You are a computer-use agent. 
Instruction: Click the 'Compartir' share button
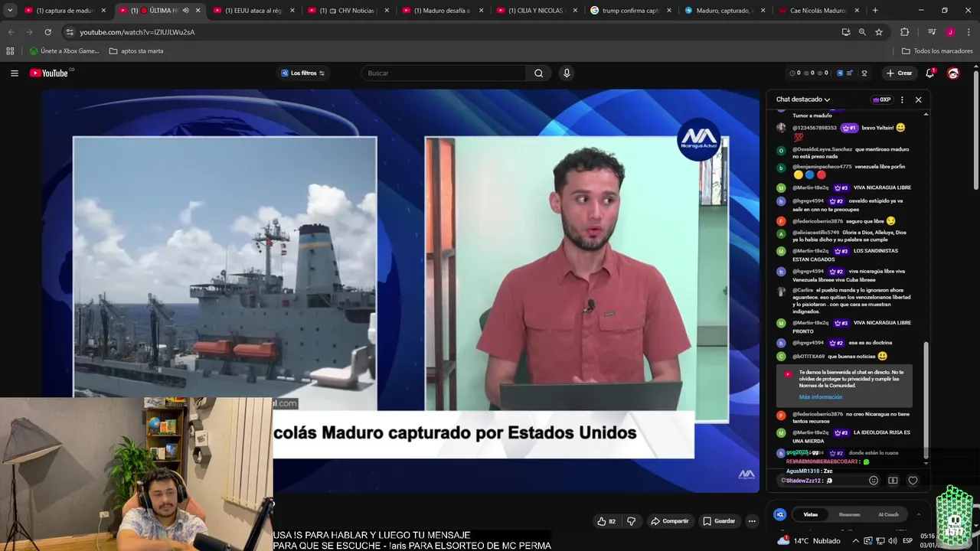[670, 521]
